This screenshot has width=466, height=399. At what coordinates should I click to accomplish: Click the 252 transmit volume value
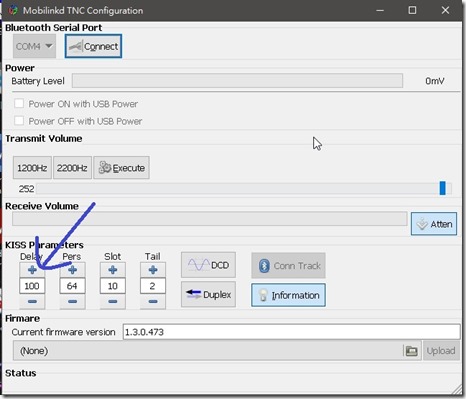[x=26, y=189]
